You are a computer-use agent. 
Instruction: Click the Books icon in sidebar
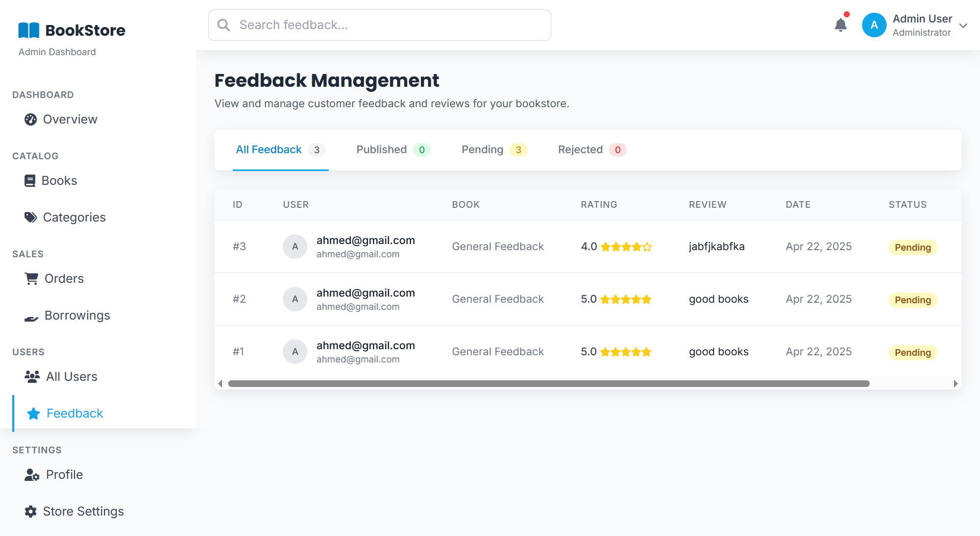pyautogui.click(x=30, y=181)
